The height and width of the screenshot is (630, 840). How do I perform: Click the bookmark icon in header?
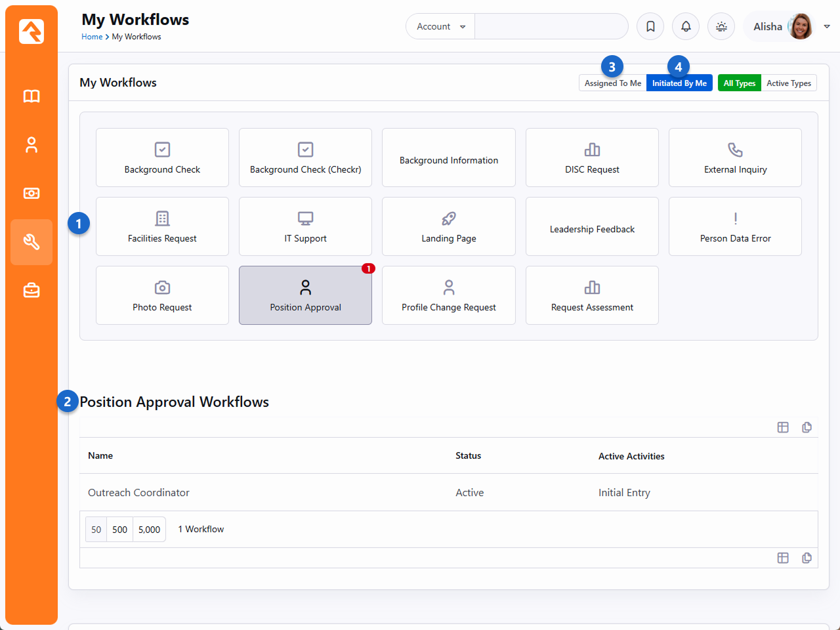click(650, 27)
